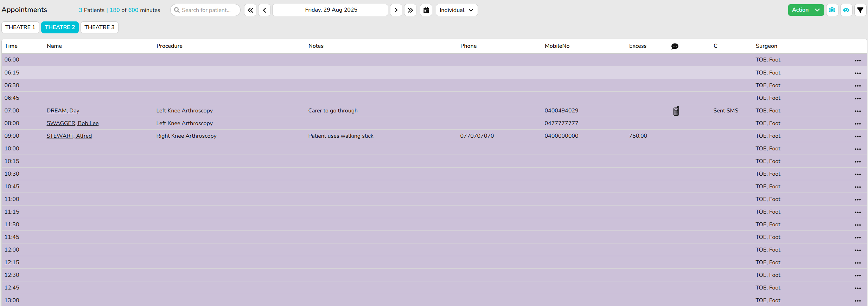Switch to THEATRE 3 tab
Screen dimensions: 868x306
coord(100,27)
